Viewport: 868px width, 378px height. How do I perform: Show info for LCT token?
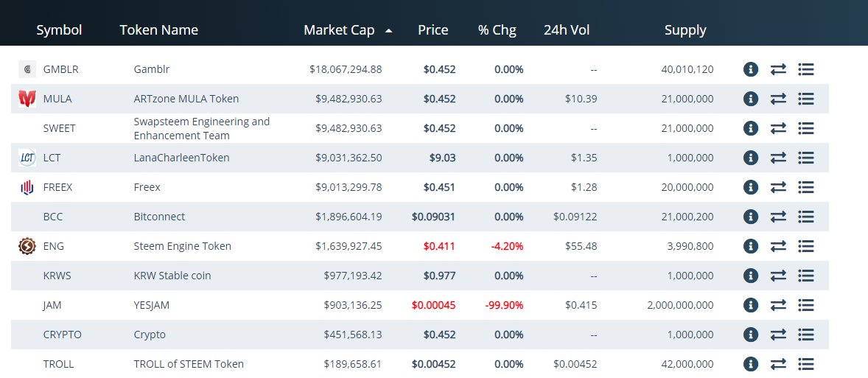click(x=750, y=158)
